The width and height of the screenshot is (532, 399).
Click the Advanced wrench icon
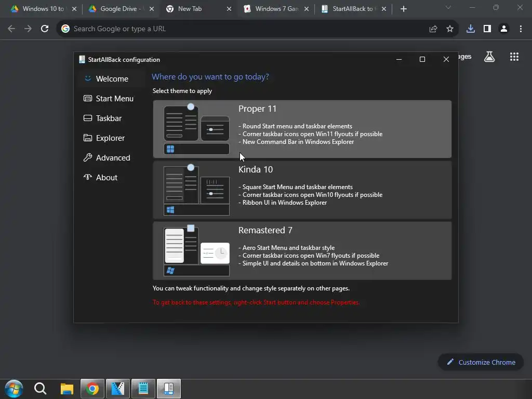pos(87,157)
